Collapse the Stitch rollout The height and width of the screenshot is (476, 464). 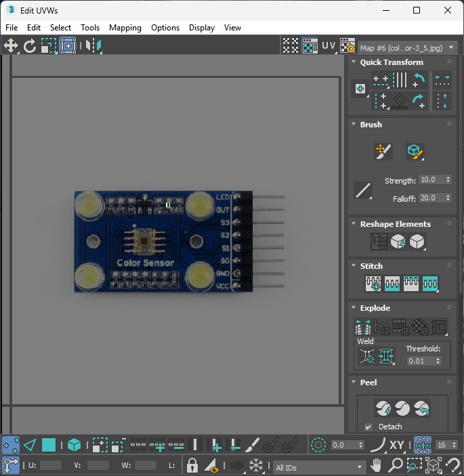[354, 265]
